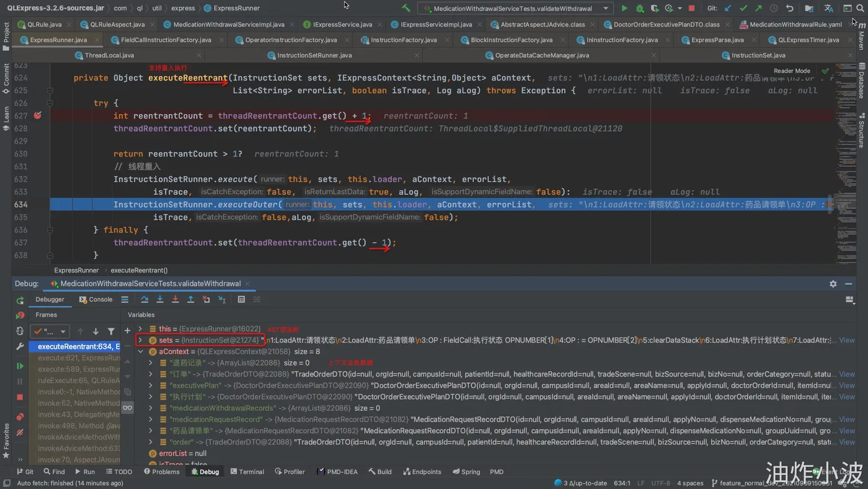Open Problems tool window
Image resolution: width=868 pixels, height=489 pixels.
(162, 472)
